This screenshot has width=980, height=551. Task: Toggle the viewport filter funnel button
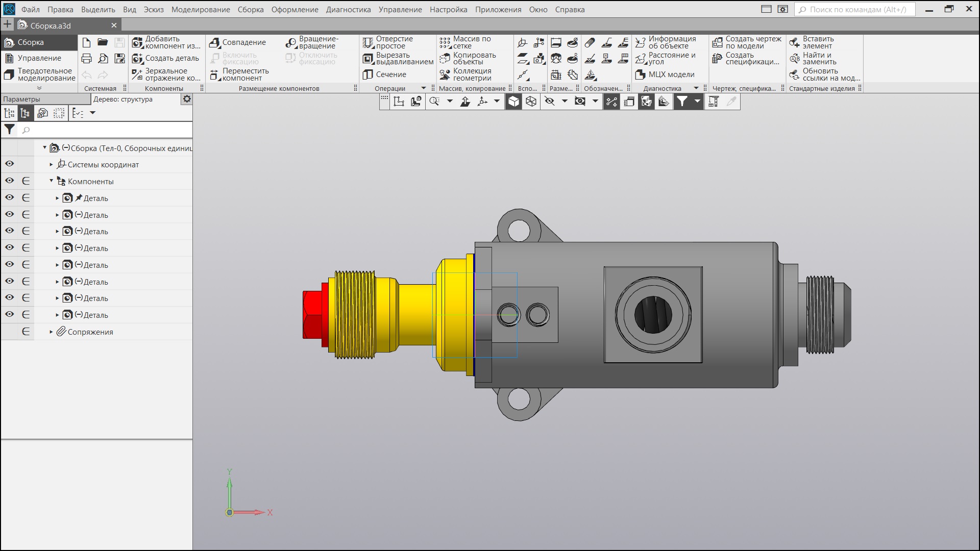tap(682, 102)
